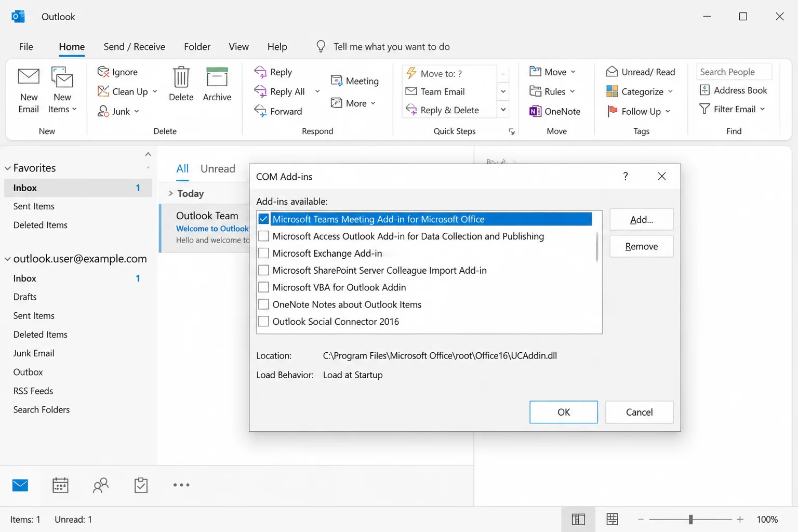Open Reply All dropdown arrow
Screen dimensions: 798x532
[317, 91]
